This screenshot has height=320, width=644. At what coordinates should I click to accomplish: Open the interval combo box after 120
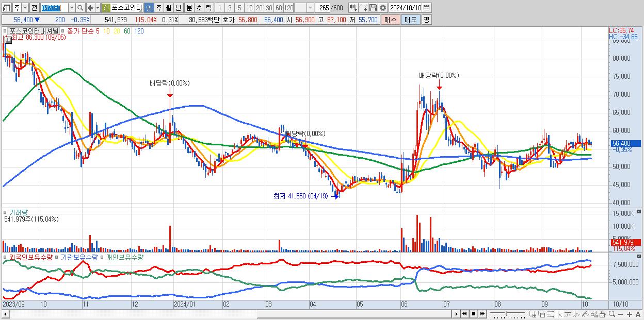pyautogui.click(x=304, y=8)
